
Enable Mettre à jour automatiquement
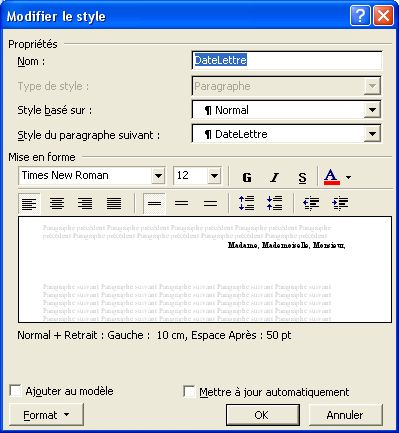pos(189,392)
